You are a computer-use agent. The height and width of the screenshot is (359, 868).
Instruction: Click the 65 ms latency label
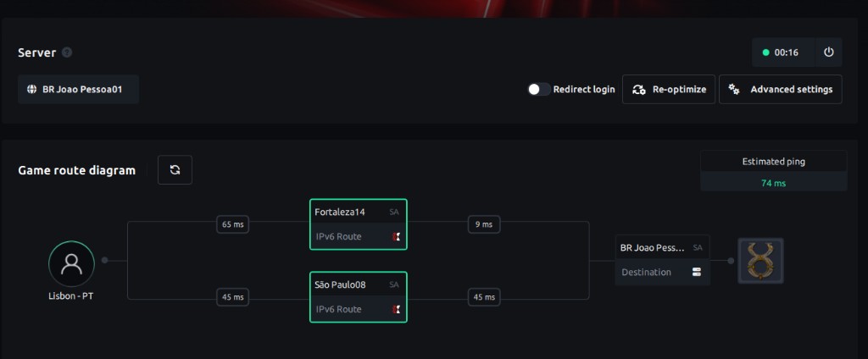pyautogui.click(x=232, y=224)
